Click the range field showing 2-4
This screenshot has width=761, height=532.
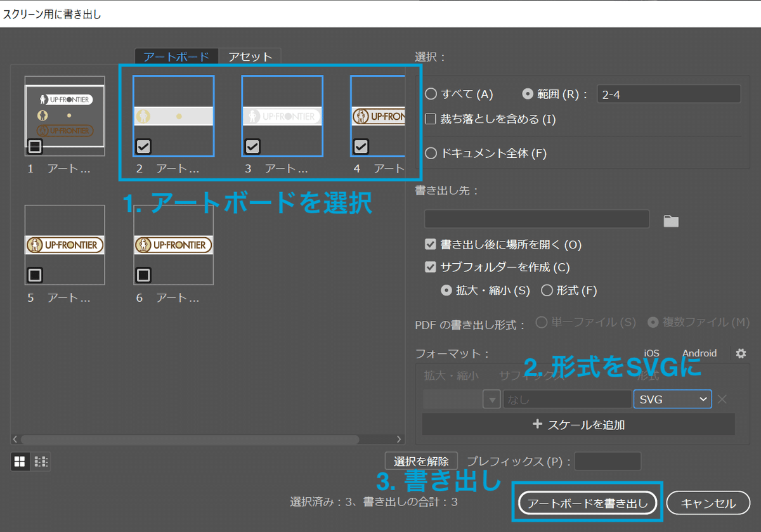[669, 94]
